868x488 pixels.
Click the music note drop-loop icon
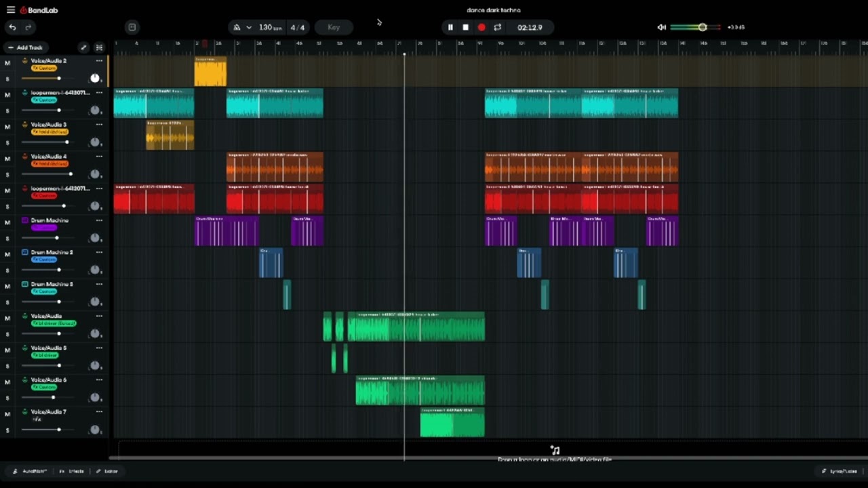(555, 450)
